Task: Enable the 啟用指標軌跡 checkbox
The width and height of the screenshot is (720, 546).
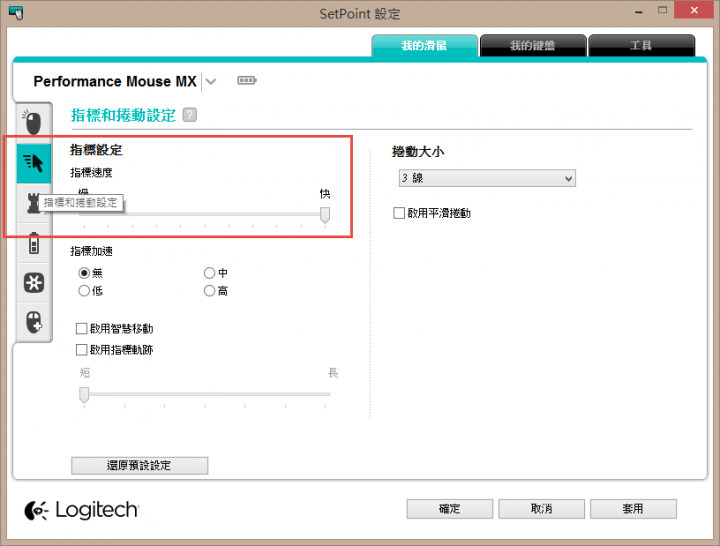Action: pos(81,350)
